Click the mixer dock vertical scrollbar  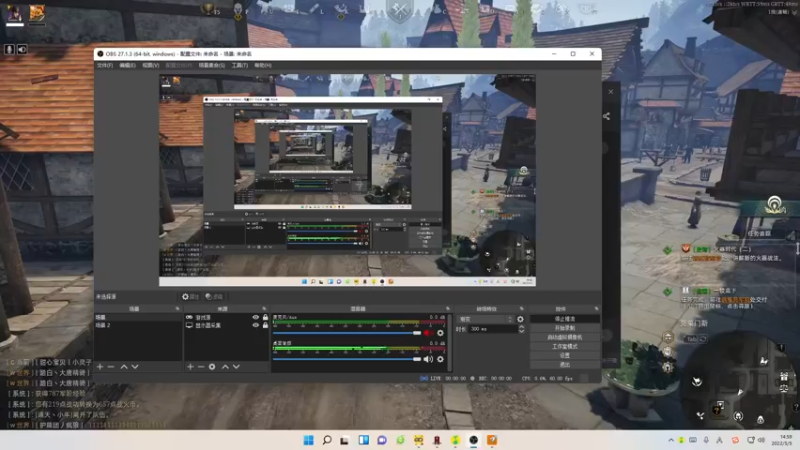click(449, 342)
